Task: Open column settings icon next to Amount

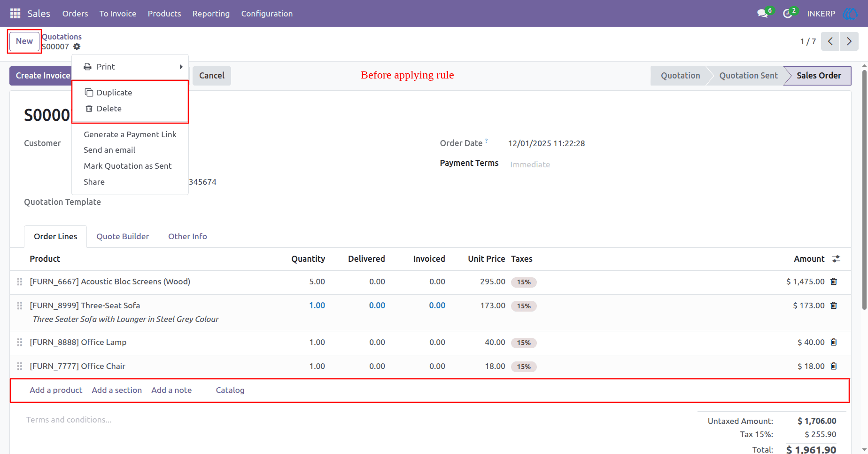Action: (x=836, y=259)
